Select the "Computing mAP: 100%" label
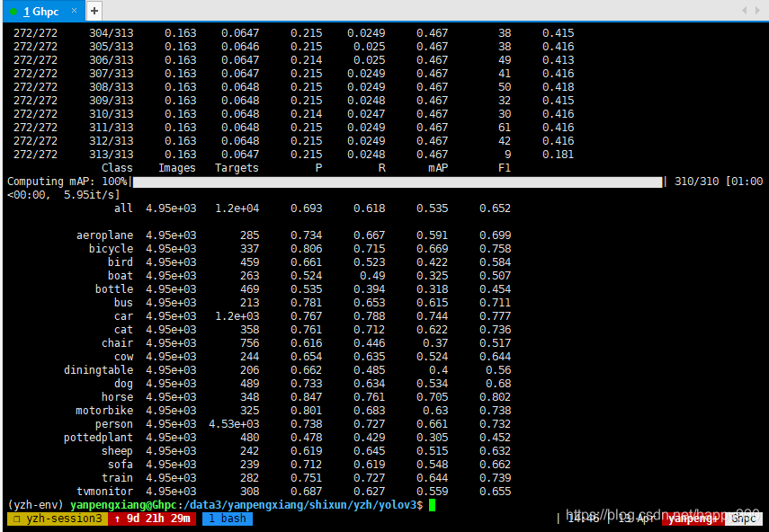 click(x=67, y=182)
